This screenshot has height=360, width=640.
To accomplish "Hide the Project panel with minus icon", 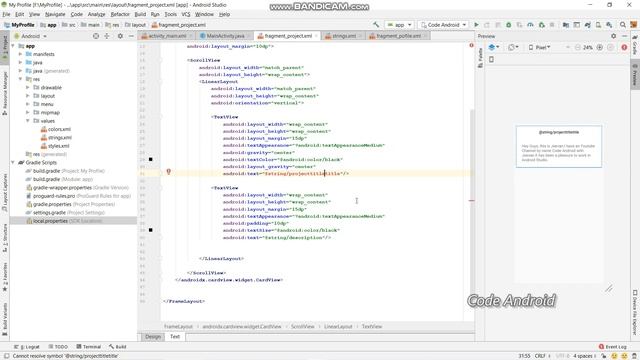I will coord(131,36).
